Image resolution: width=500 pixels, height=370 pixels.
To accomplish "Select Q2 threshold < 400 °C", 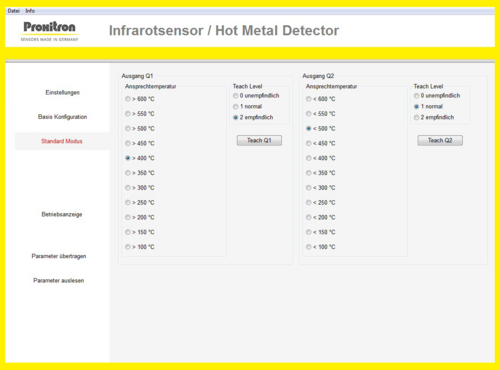I will (321, 158).
